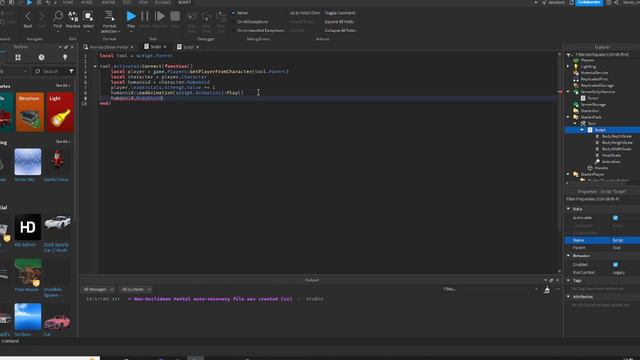Click Toggle Comment action
Viewport: 640px width, 360px height.
(340, 13)
